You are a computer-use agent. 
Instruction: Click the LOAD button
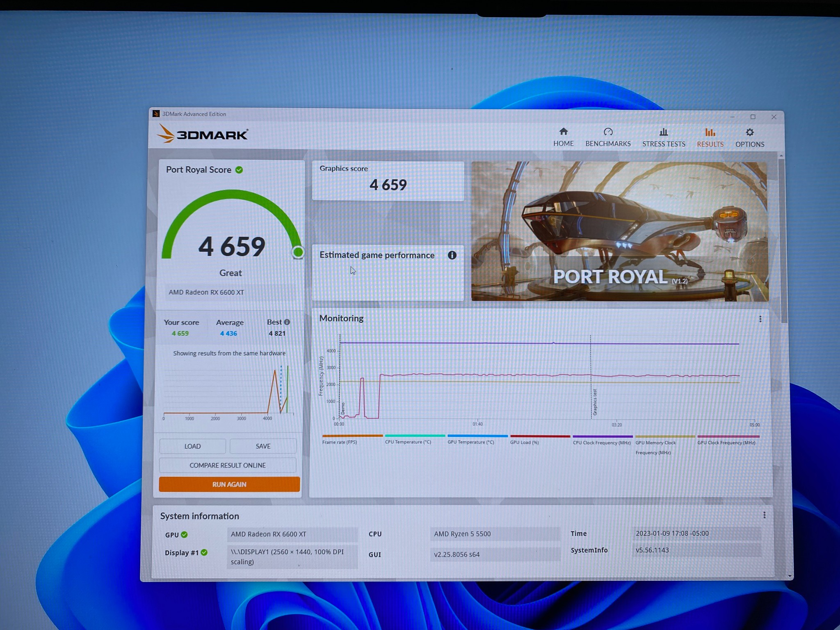192,446
